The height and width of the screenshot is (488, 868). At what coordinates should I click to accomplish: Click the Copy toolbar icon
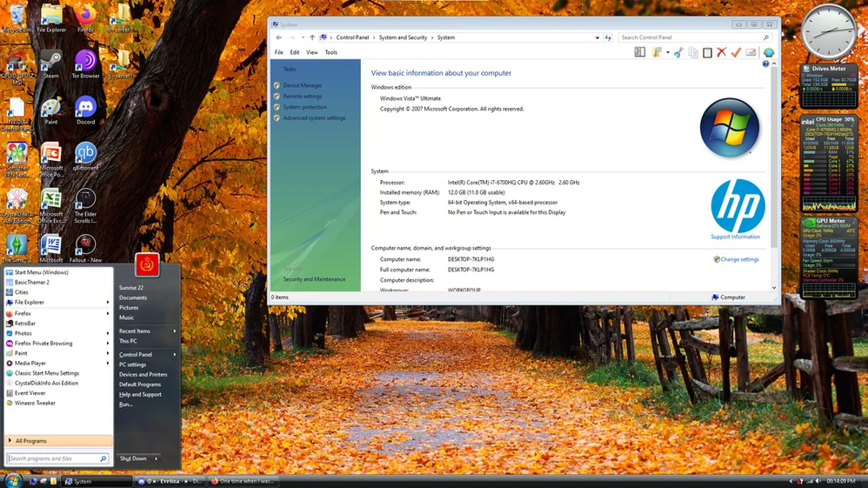click(x=693, y=52)
